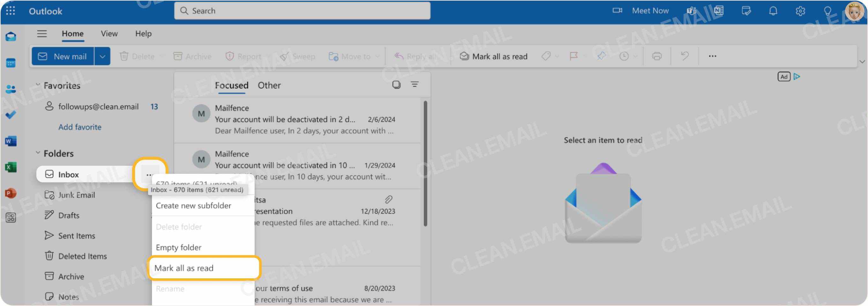Open the View menu

109,34
